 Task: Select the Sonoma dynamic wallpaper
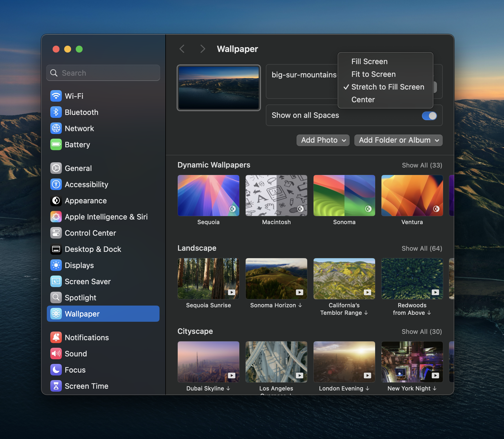[344, 196]
